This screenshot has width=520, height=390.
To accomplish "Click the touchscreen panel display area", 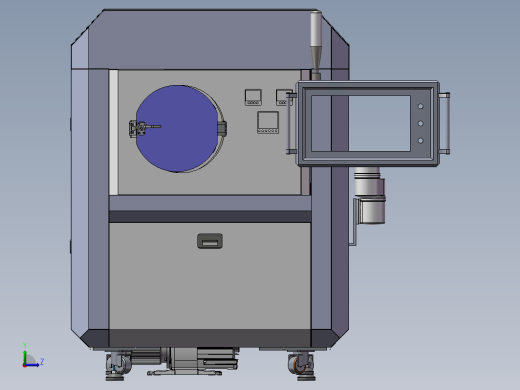I will 361,123.
